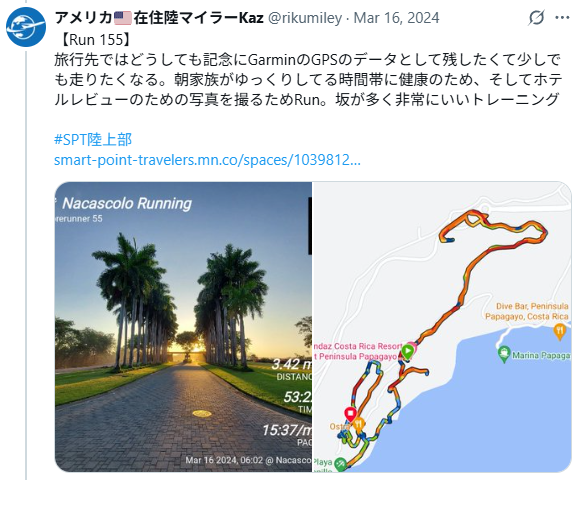Click the tweet body text
The height and width of the screenshot is (514, 588).
308,79
